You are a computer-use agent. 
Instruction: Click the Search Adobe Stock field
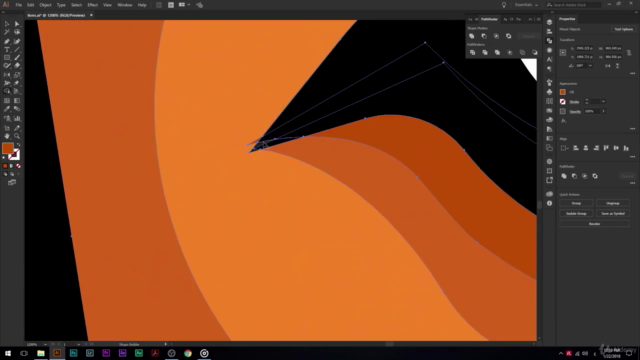click(x=573, y=5)
